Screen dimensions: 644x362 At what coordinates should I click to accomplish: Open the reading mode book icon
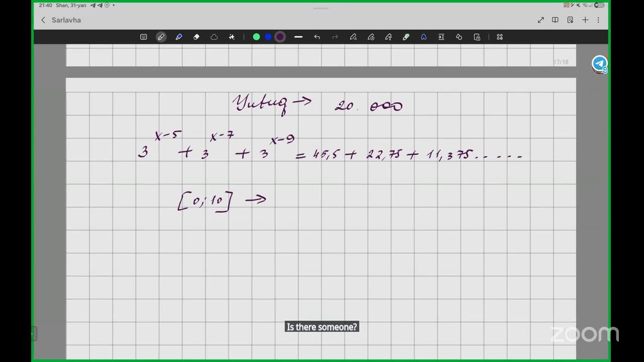tap(555, 20)
